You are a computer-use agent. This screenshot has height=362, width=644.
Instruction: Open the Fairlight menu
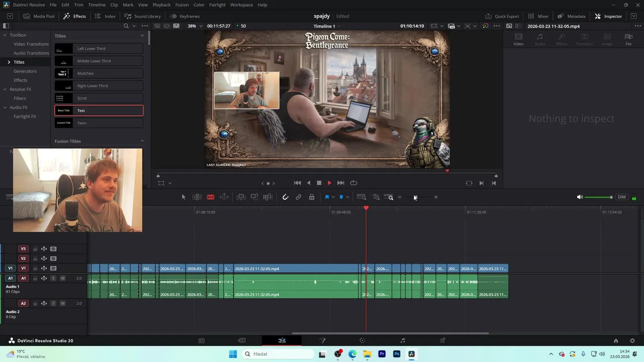pos(217,5)
